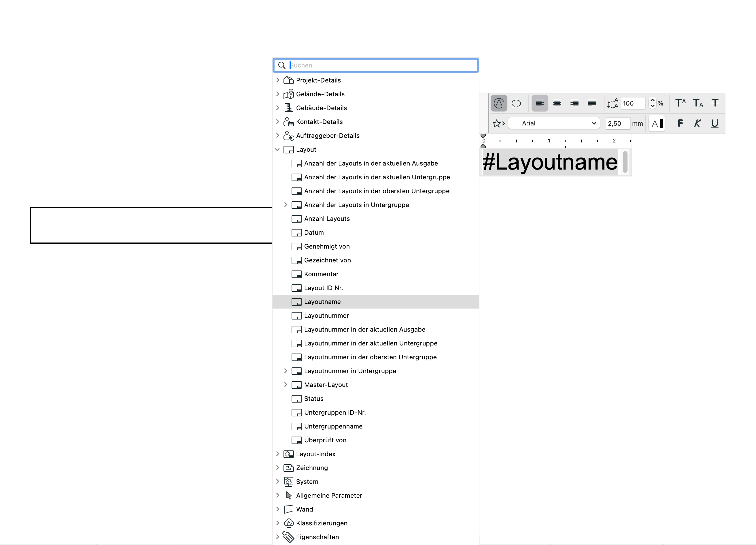Viewport: 756px width, 545px height.
Task: Toggle strikethrough formatting
Action: (715, 103)
